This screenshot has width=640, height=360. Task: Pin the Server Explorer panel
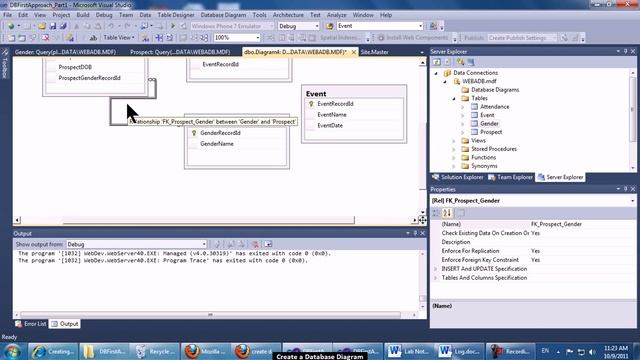point(625,51)
